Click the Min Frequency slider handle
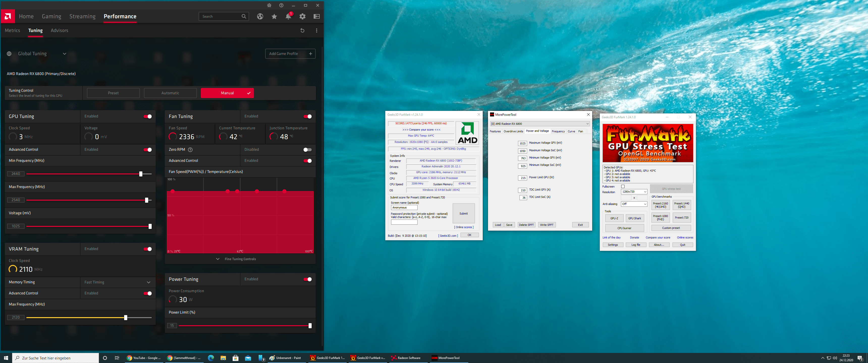This screenshot has width=868, height=363. [x=141, y=174]
